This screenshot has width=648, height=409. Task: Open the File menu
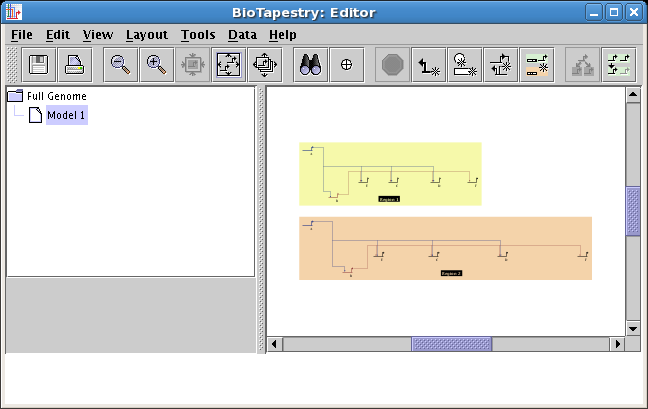point(21,34)
